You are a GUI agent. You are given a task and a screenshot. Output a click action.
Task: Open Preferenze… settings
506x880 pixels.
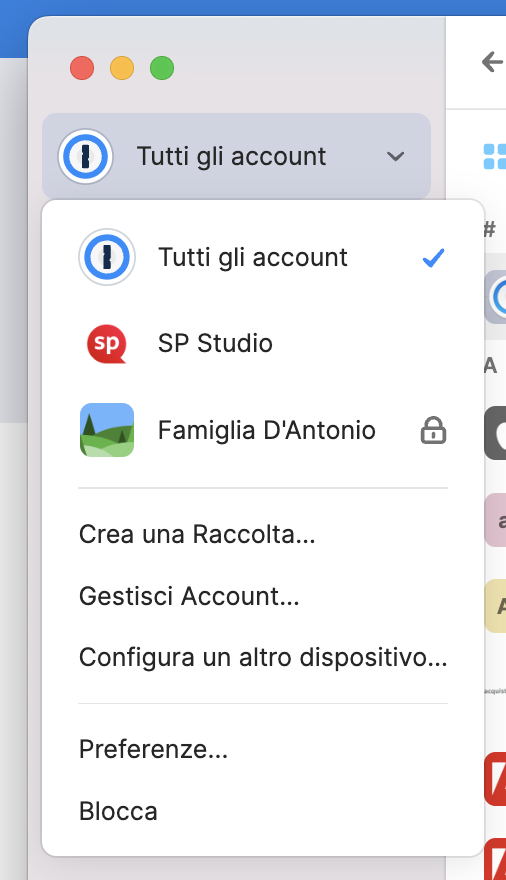tap(153, 749)
